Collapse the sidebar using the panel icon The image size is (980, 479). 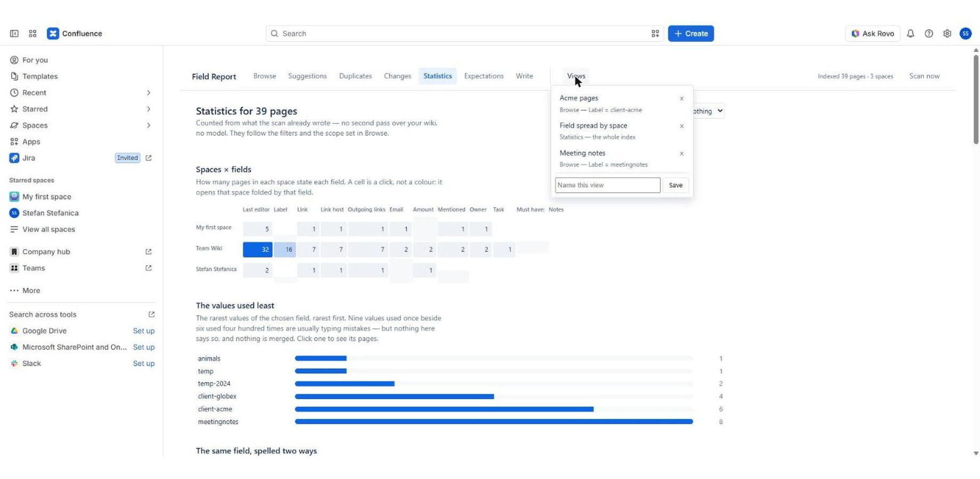point(14,34)
